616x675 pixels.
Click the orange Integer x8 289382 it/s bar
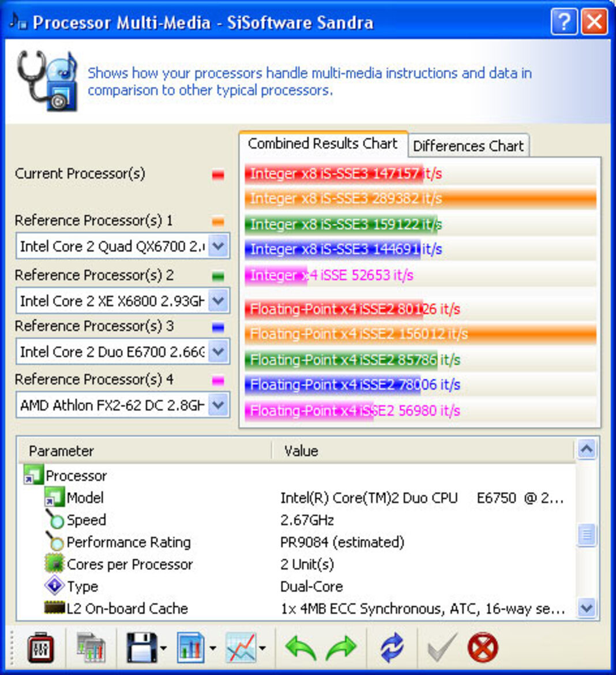coord(420,198)
